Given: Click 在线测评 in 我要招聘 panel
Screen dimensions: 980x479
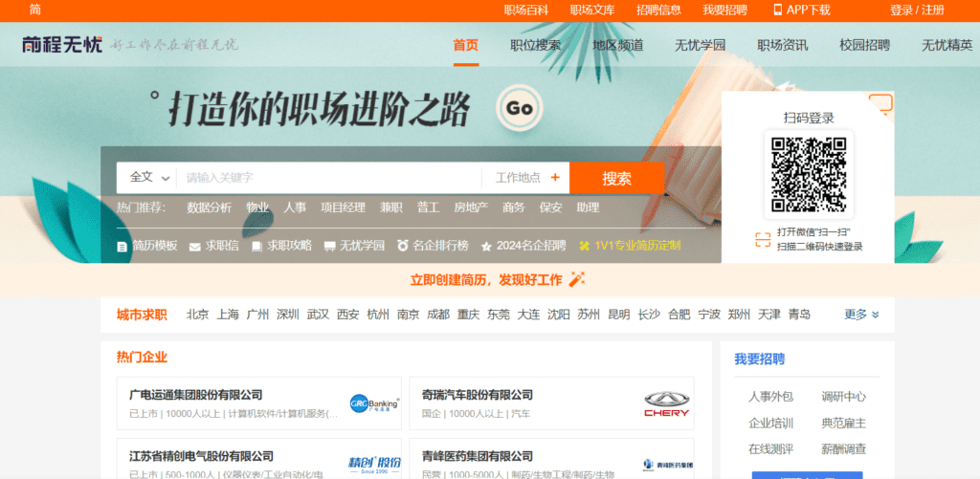Looking at the screenshot, I should coord(770,449).
